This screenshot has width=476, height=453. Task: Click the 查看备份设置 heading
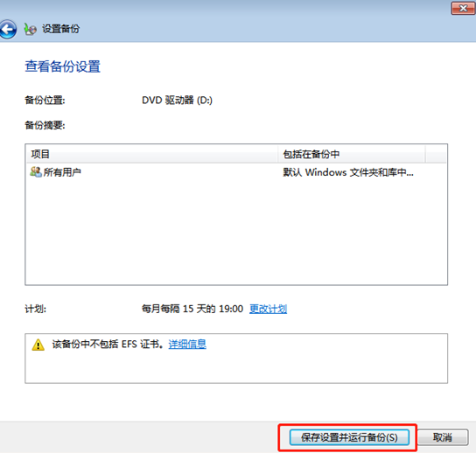[x=62, y=66]
